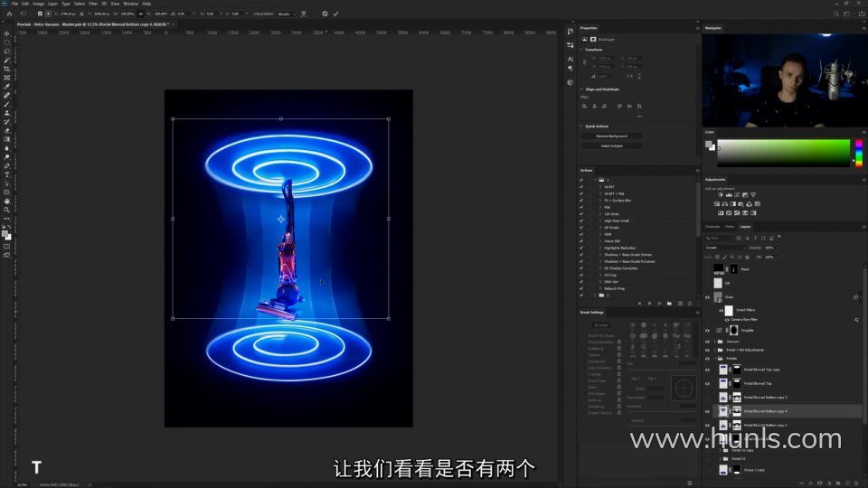Open the Interpolation dropdown
The image size is (868, 488).
point(287,14)
